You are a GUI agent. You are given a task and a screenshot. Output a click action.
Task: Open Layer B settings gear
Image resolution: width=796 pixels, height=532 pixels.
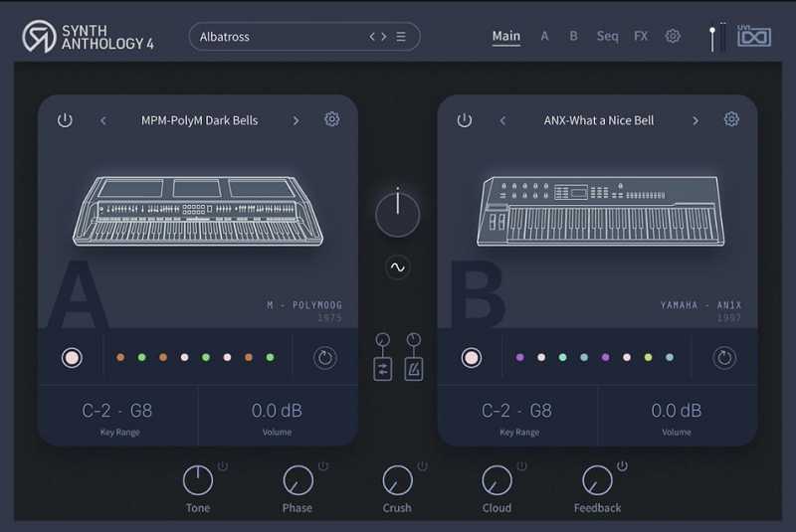coord(731,119)
